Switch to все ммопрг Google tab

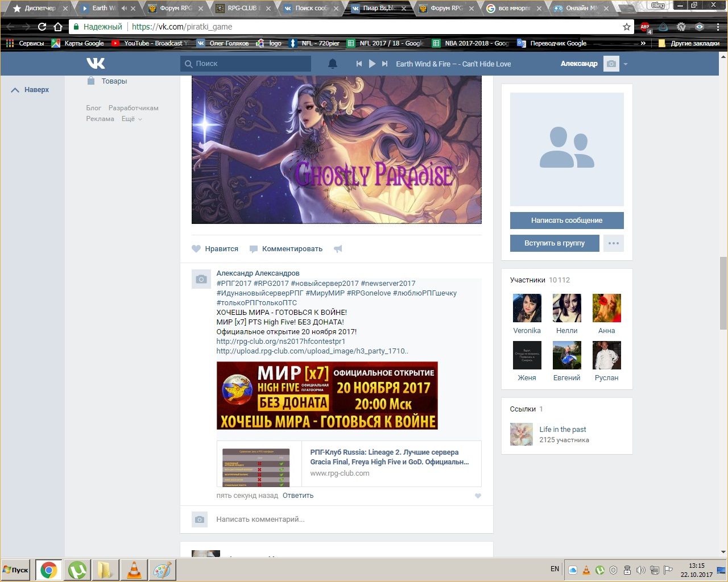pos(514,9)
